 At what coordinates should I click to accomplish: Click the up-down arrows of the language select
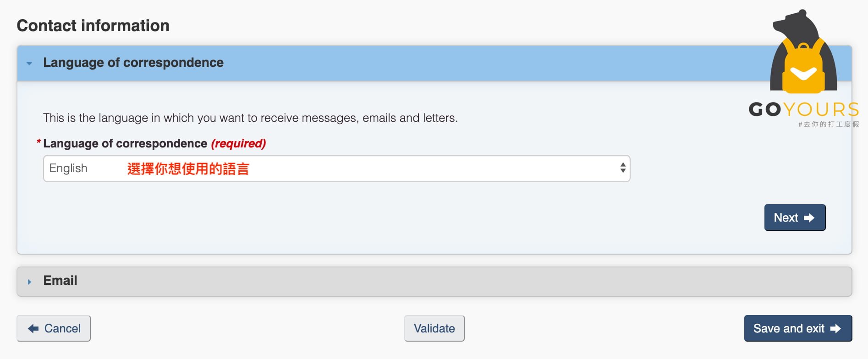click(623, 168)
